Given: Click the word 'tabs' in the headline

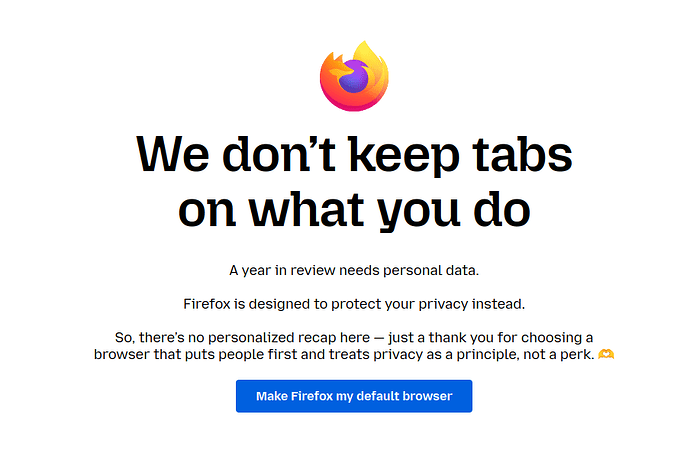Looking at the screenshot, I should (x=523, y=154).
